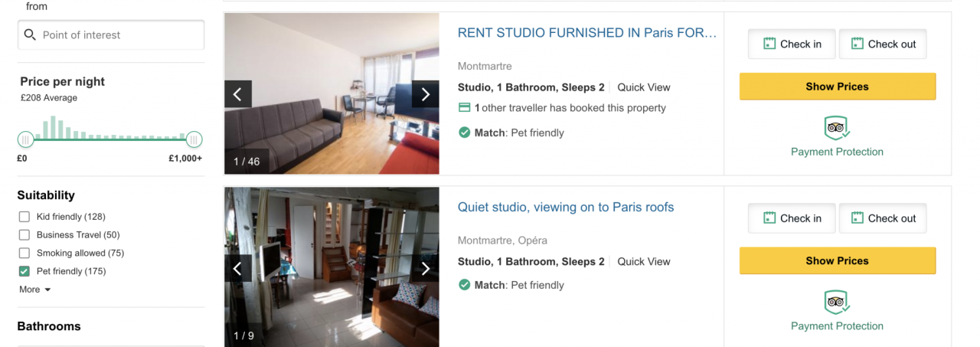980x347 pixels.
Task: Tick the Smoking allowed checkbox
Action: [24, 253]
